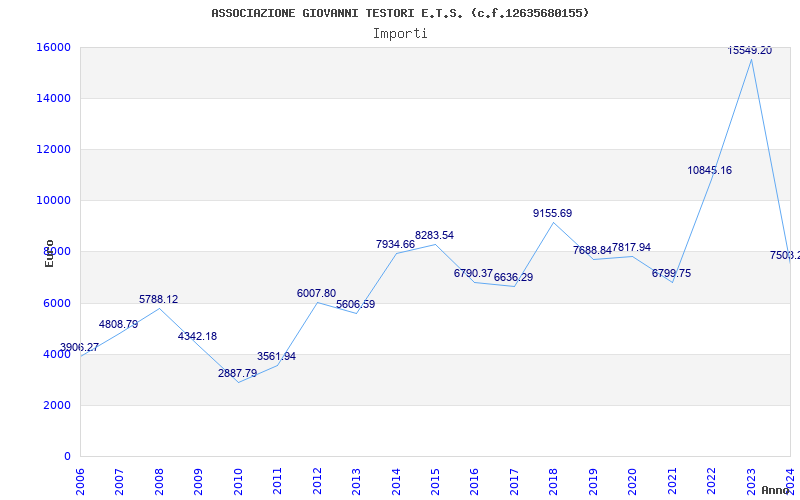Click the Importi subtitle
Viewport: 800px width, 500px height.
pos(400,33)
